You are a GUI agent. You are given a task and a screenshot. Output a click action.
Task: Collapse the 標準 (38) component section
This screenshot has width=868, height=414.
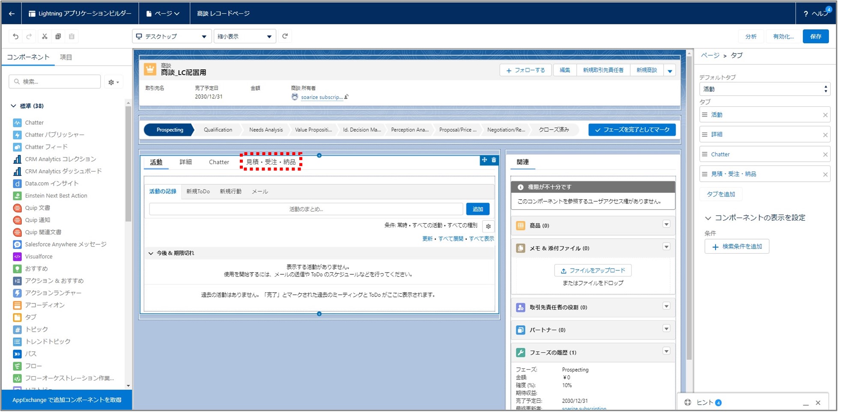click(13, 106)
